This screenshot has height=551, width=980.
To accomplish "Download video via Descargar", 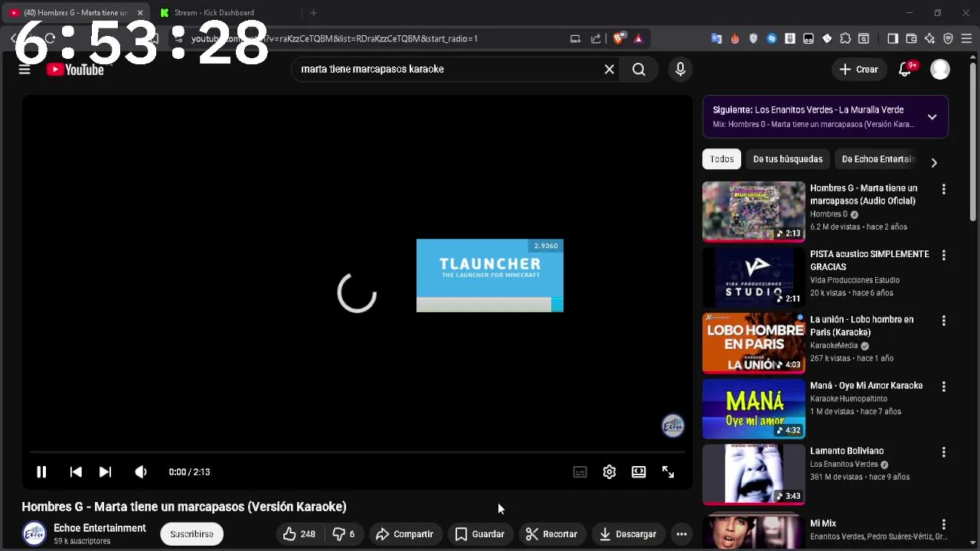I will [x=627, y=534].
